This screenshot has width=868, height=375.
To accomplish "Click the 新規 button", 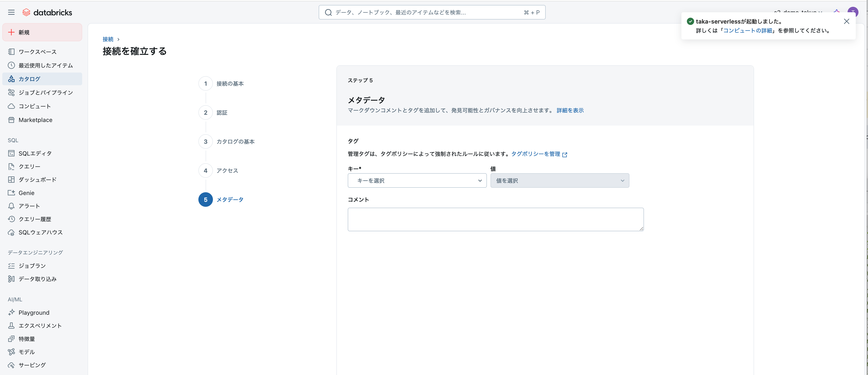I will 42,32.
